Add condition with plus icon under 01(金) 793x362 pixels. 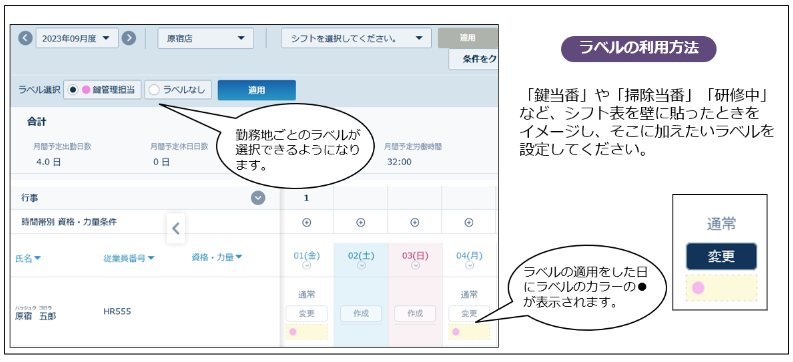tap(306, 222)
